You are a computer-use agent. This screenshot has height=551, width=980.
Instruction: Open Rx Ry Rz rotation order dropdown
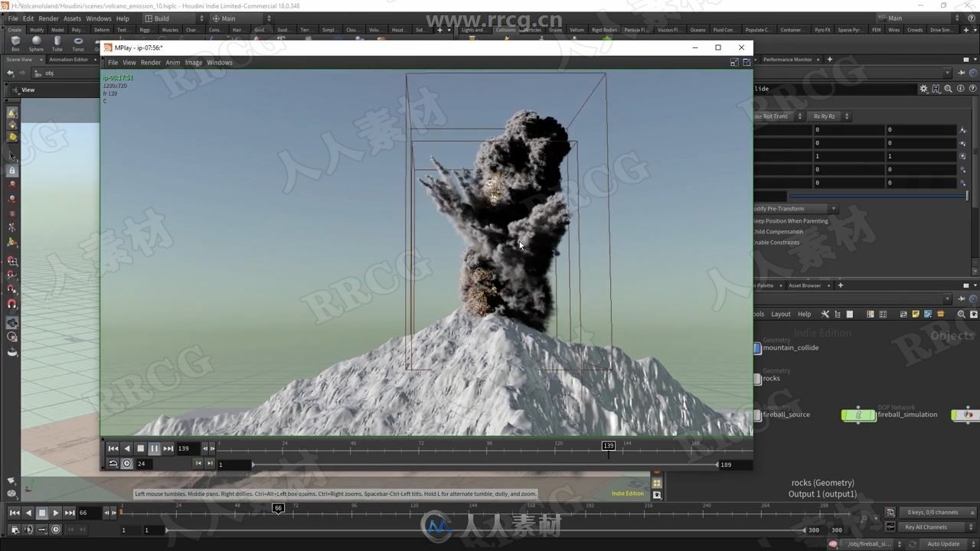[x=829, y=116]
